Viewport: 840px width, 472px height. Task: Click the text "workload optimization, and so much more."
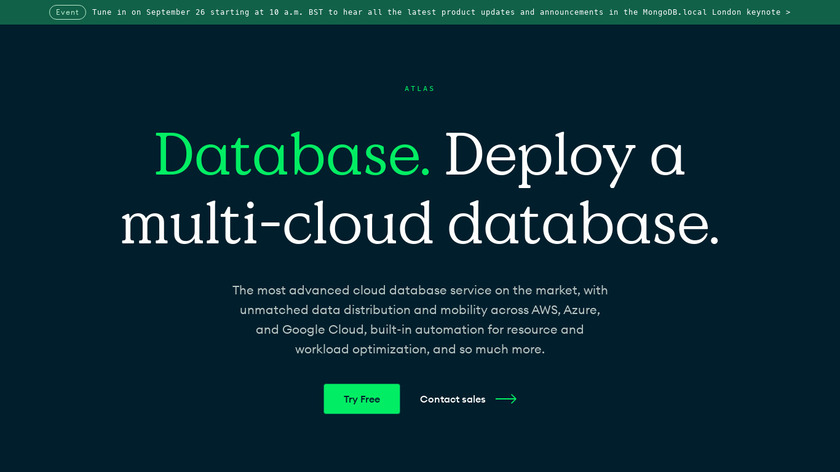click(x=419, y=349)
